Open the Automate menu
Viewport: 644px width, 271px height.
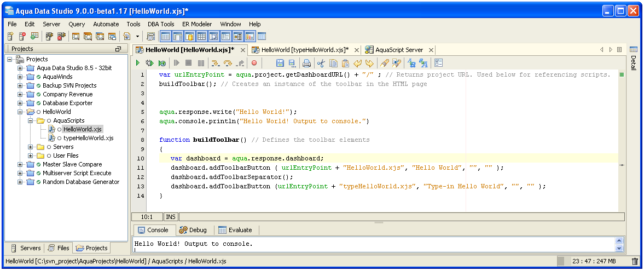coord(106,24)
